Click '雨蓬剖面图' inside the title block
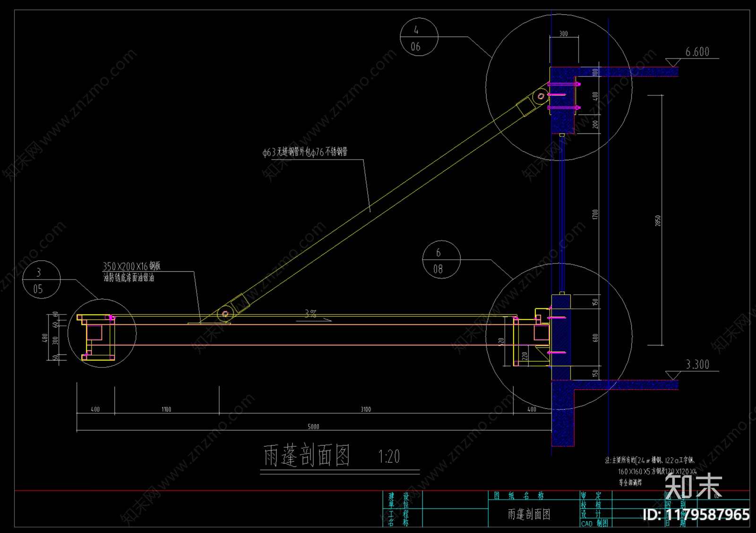The height and width of the screenshot is (533, 756). [x=529, y=514]
